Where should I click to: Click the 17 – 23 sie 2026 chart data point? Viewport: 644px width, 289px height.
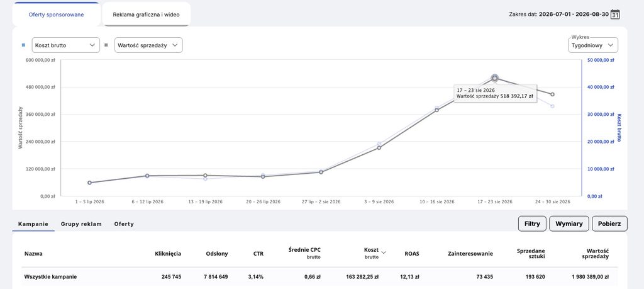pos(495,78)
